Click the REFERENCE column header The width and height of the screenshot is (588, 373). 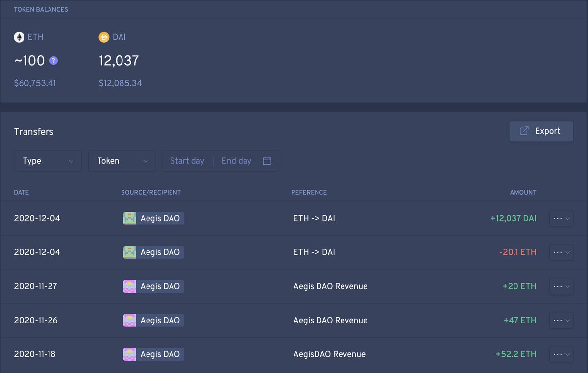pos(309,192)
